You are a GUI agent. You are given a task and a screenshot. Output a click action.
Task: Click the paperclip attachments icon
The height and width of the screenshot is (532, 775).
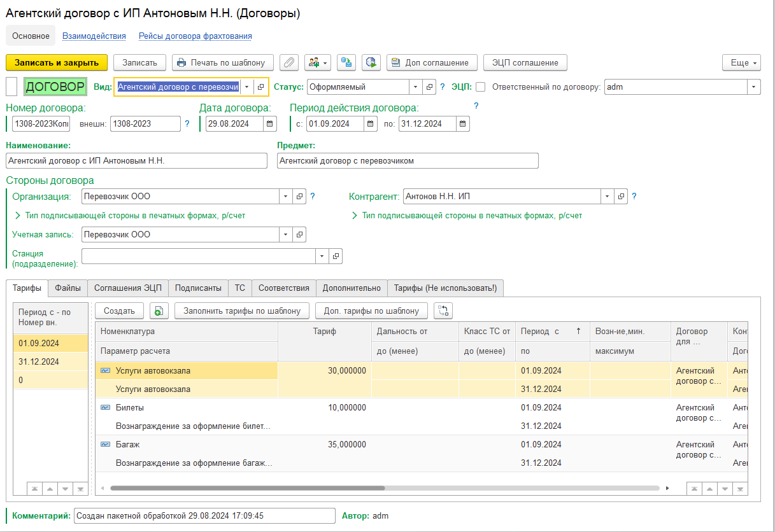click(289, 62)
